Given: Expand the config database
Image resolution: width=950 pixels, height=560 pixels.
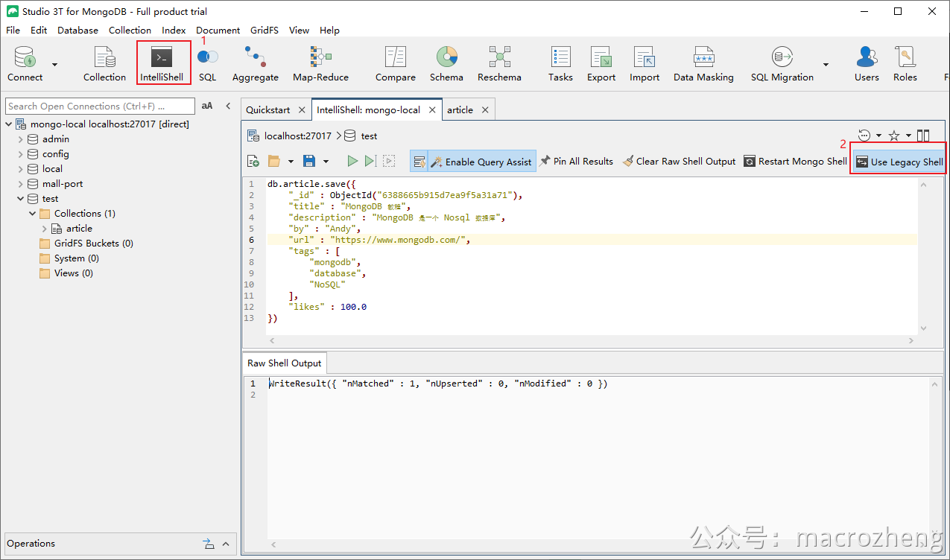Looking at the screenshot, I should point(21,154).
